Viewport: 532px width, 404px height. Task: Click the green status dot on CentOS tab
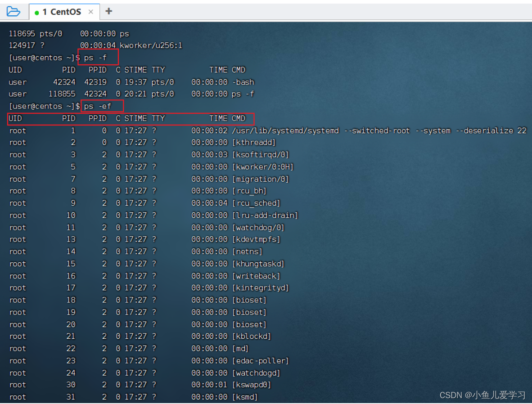click(x=36, y=13)
